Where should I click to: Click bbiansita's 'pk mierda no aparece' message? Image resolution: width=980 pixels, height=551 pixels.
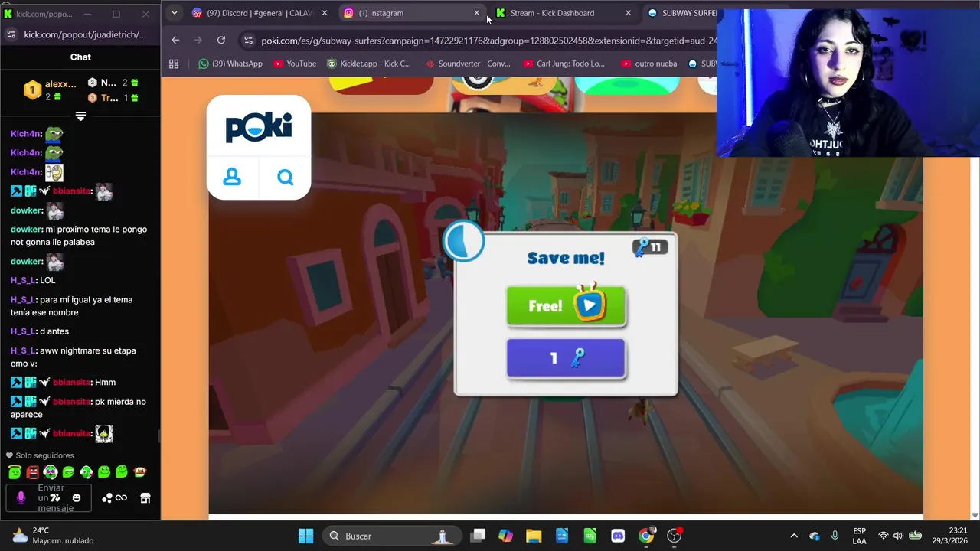click(x=78, y=408)
